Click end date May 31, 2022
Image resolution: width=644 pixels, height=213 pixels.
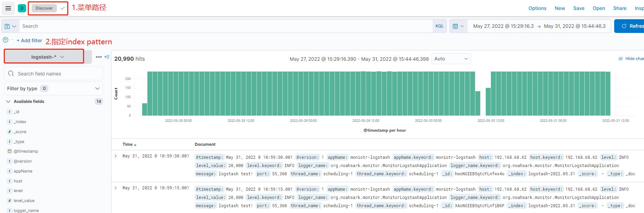coord(575,26)
